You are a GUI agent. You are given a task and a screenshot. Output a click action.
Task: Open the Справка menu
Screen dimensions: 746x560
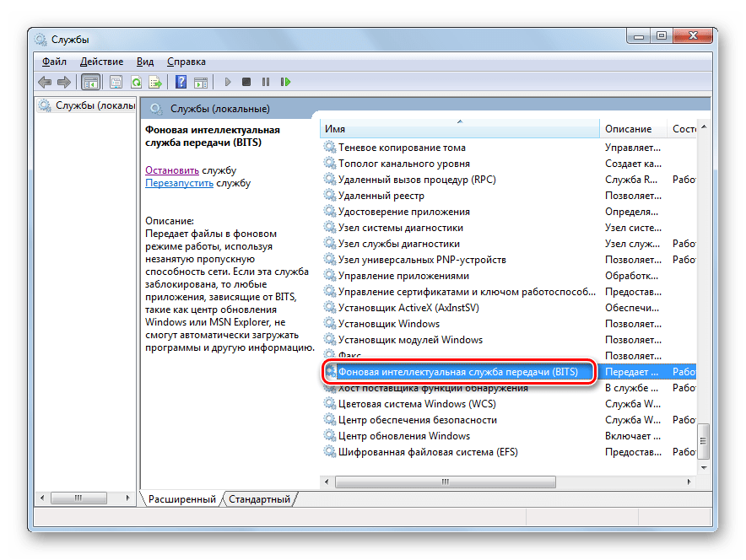coord(186,62)
